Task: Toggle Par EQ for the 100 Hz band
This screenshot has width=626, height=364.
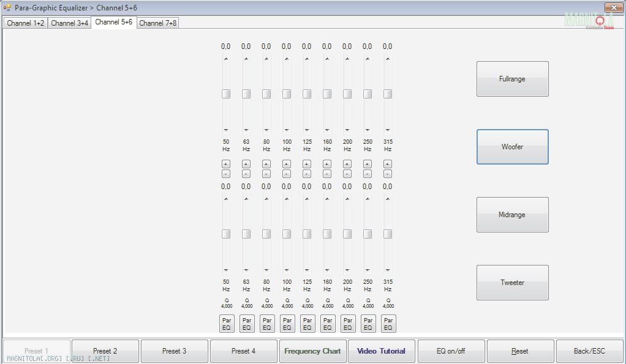Action: coord(287,324)
